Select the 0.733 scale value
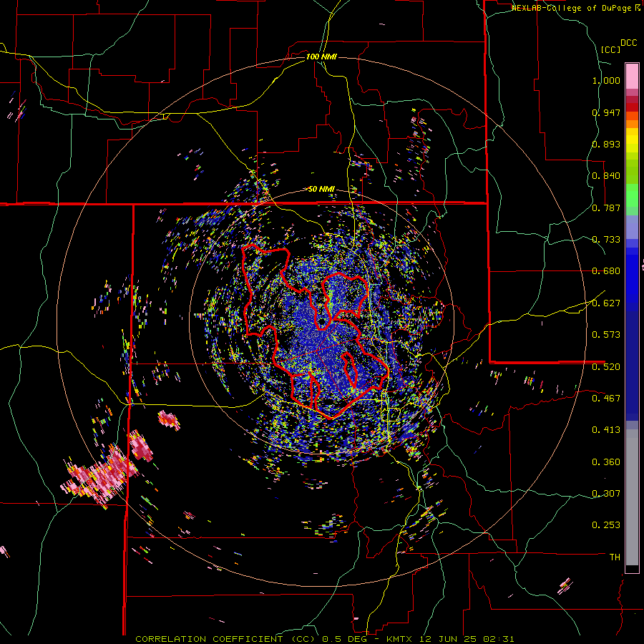 (x=606, y=240)
